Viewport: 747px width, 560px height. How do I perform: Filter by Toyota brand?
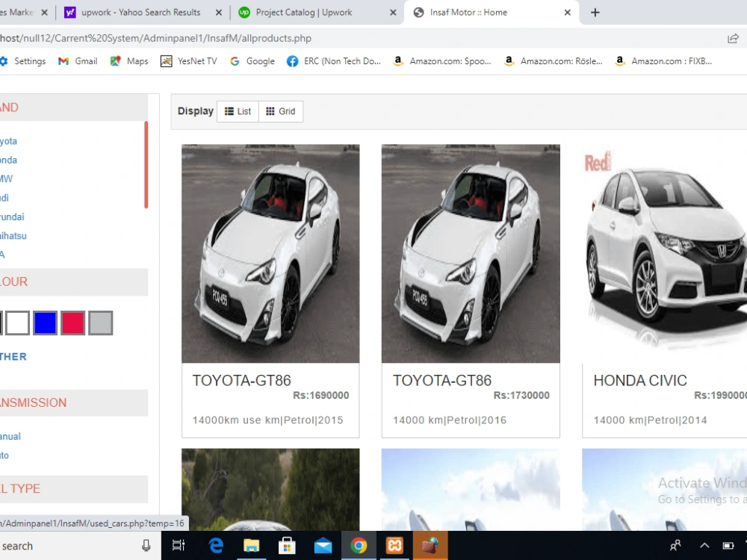pos(8,141)
